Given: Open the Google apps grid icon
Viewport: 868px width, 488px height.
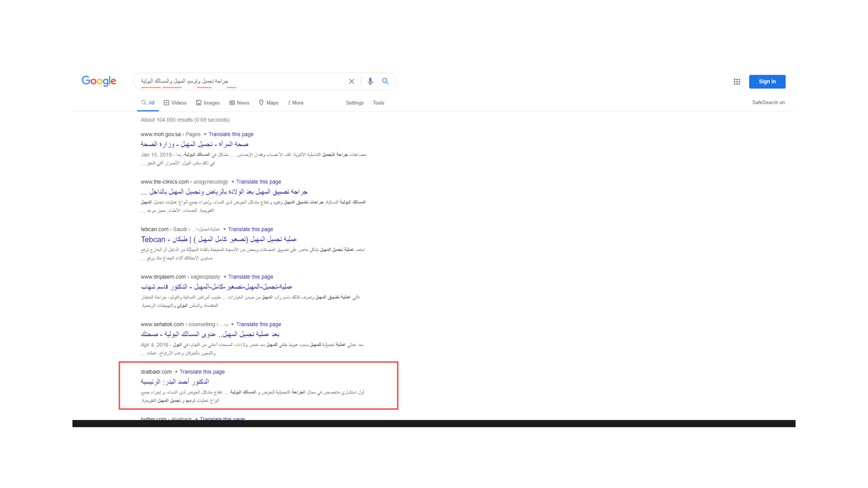Looking at the screenshot, I should pos(737,81).
